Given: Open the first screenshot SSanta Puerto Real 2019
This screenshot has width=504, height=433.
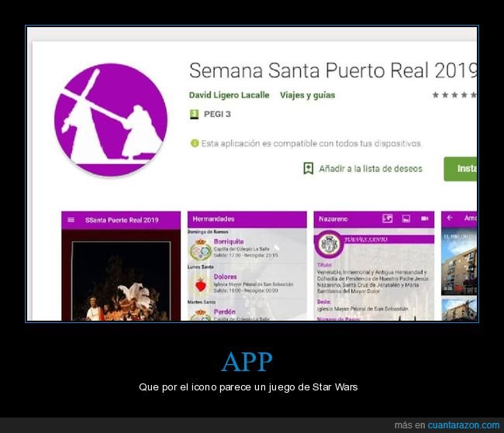Looking at the screenshot, I should click(x=121, y=266).
